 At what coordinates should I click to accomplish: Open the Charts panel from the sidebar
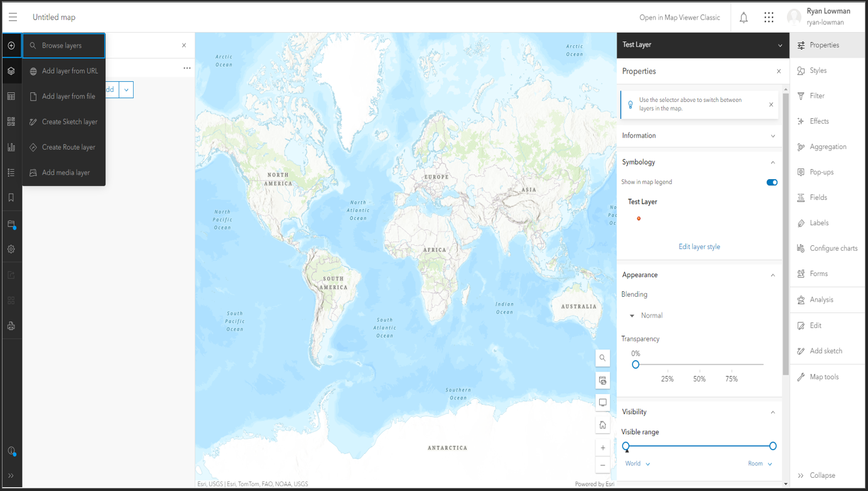(x=11, y=146)
